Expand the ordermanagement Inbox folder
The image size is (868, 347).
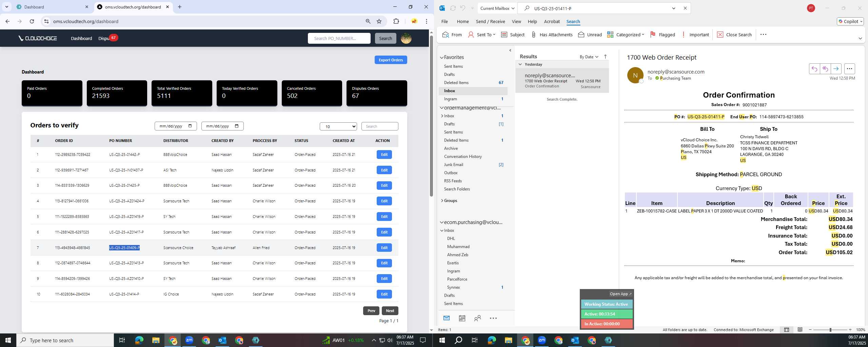[x=442, y=116]
